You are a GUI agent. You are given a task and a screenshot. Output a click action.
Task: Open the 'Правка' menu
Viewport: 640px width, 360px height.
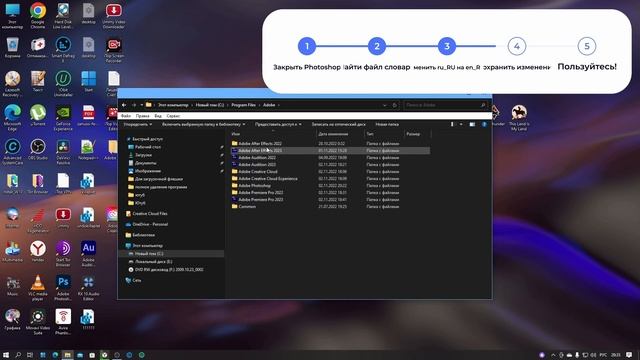pyautogui.click(x=142, y=116)
